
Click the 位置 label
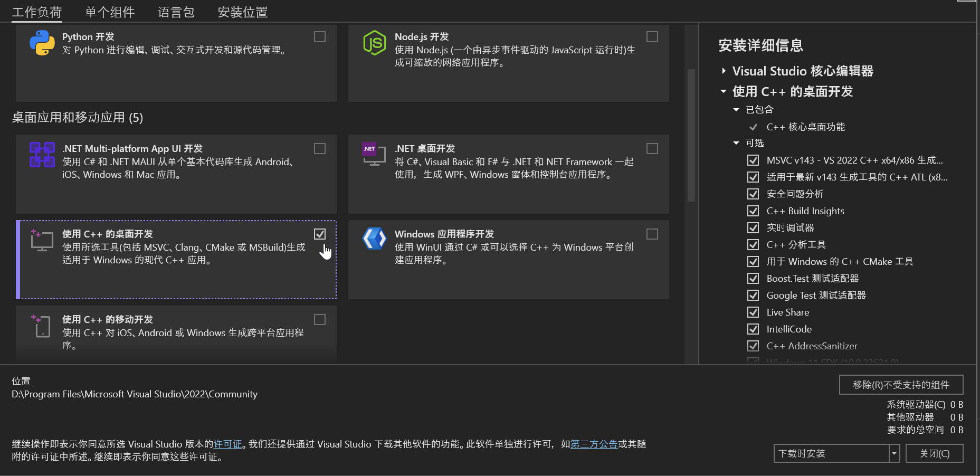pos(21,381)
